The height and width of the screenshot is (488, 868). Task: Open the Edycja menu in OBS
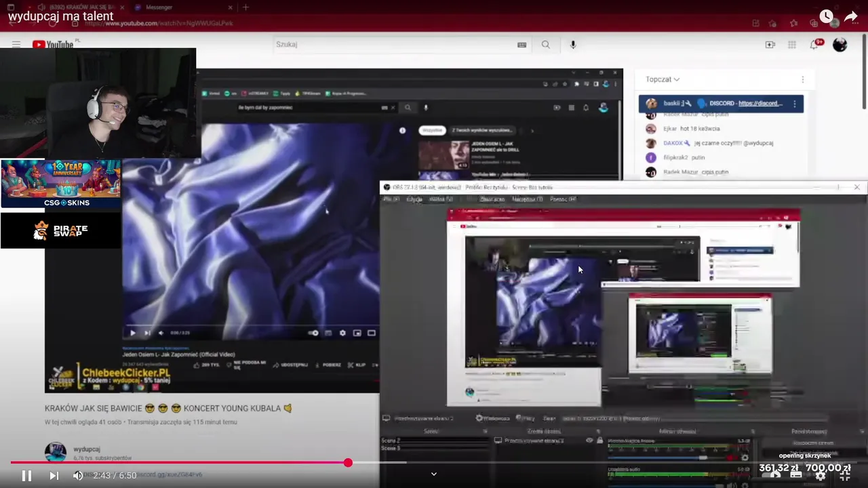414,199
